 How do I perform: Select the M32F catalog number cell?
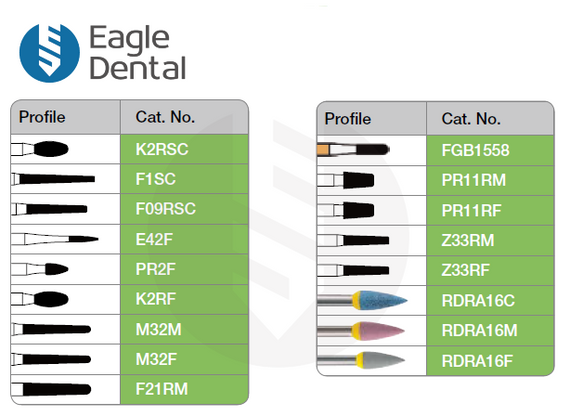[184, 359]
